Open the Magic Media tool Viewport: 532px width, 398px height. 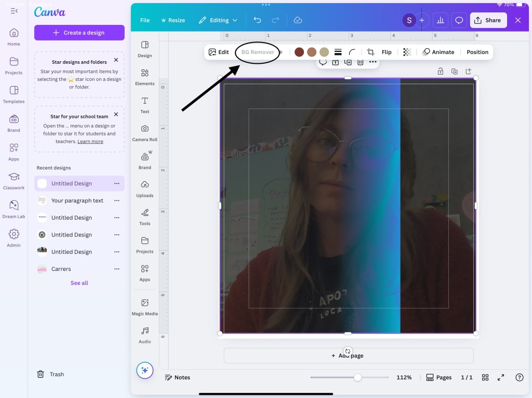point(144,307)
